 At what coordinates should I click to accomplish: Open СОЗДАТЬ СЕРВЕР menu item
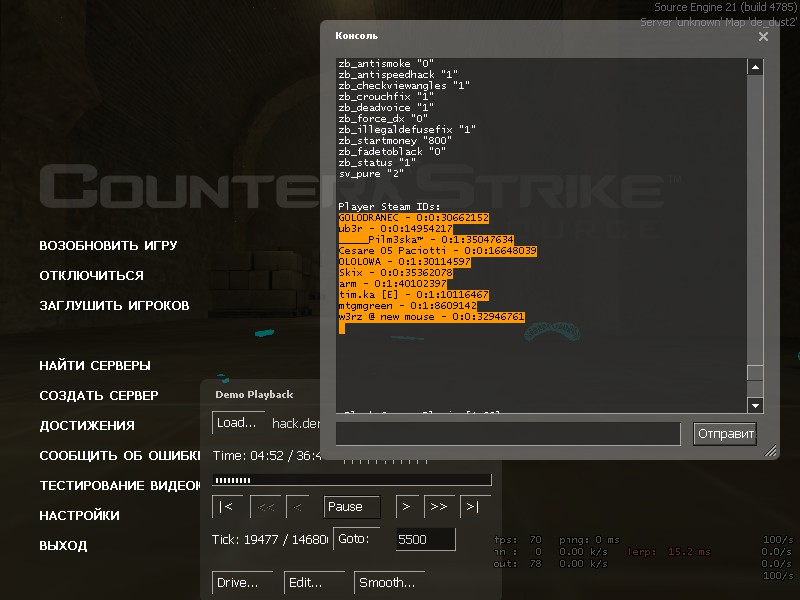click(99, 395)
